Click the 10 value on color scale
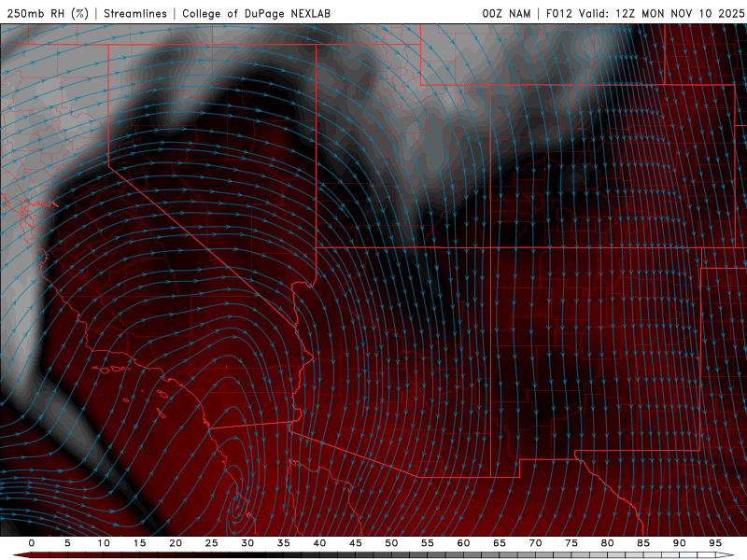The width and height of the screenshot is (747, 560). (x=104, y=543)
